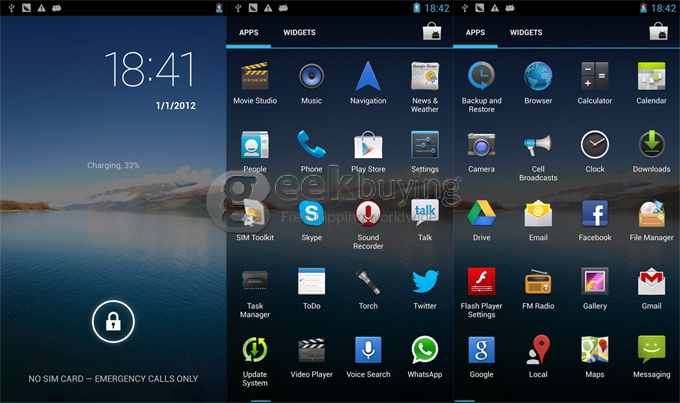Launch Facebook
Screen dimensions: 680x403
[595, 213]
